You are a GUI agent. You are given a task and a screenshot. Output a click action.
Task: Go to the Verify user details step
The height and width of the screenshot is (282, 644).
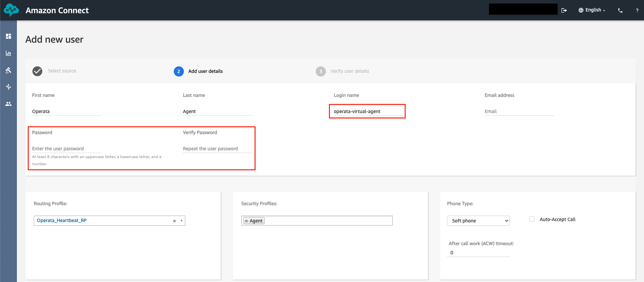(350, 71)
